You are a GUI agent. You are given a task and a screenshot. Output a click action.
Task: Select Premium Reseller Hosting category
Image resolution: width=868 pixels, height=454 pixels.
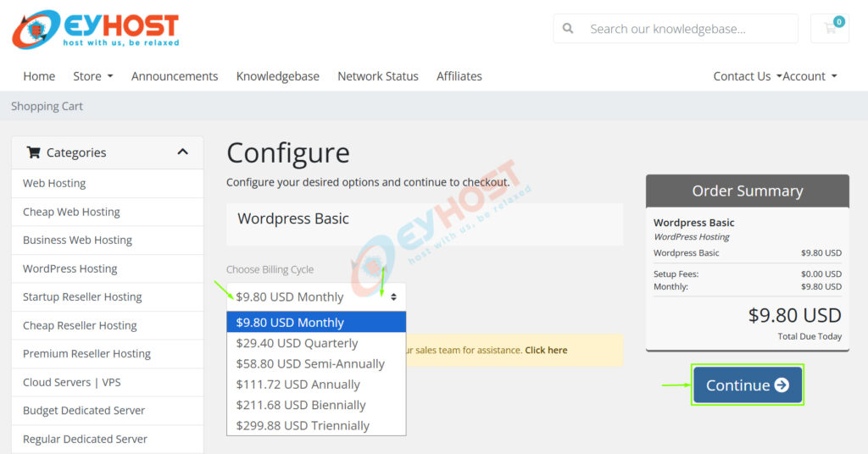[108, 354]
